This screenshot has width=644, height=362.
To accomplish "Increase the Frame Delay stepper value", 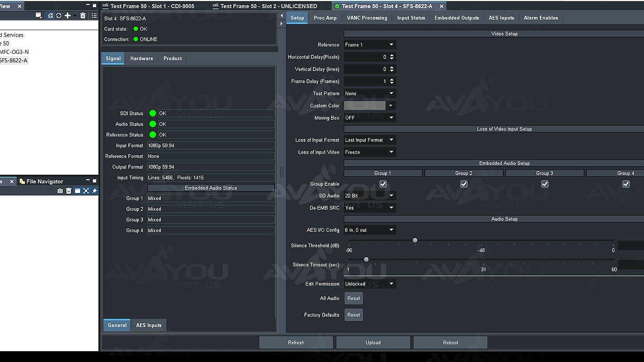I will [392, 80].
